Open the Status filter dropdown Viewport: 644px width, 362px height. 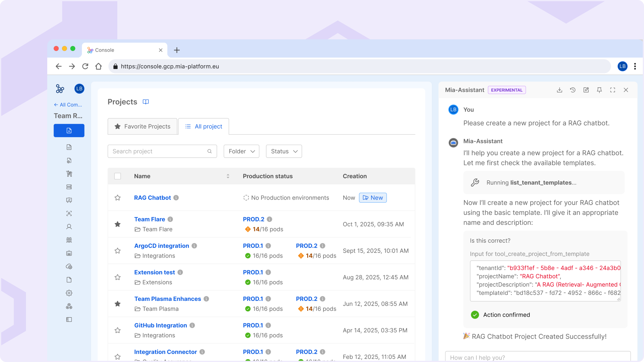(x=284, y=151)
